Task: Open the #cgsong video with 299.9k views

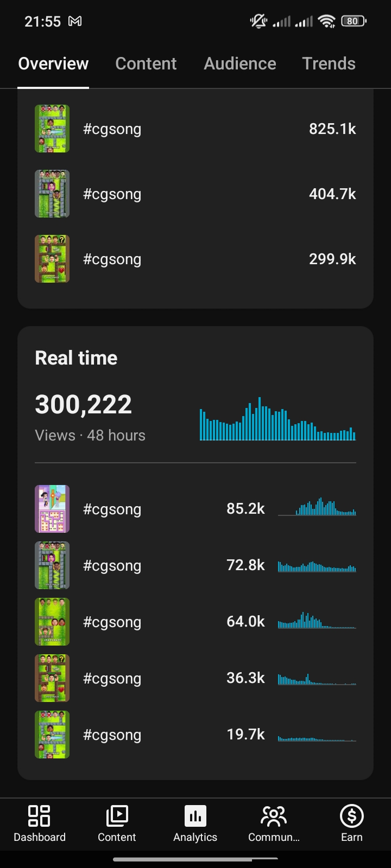Action: pos(195,259)
